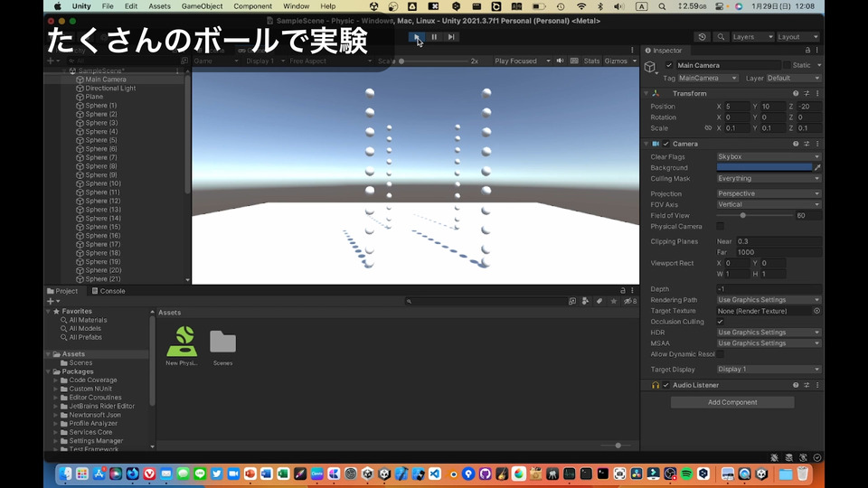Click search by label icon

coord(599,302)
